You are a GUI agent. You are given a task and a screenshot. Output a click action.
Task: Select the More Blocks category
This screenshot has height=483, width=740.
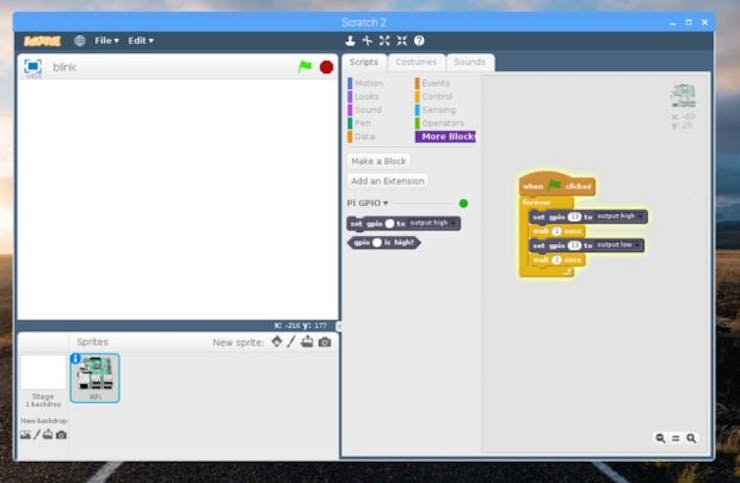445,136
